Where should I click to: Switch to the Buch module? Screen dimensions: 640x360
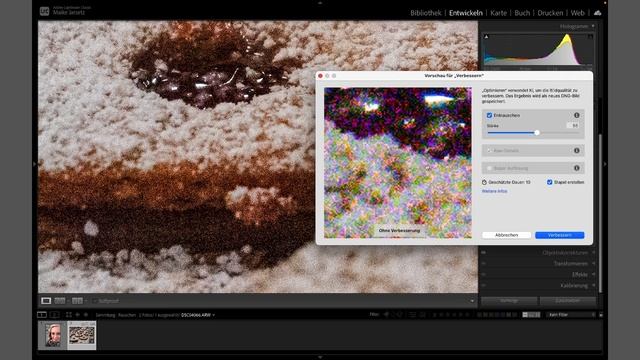(522, 13)
